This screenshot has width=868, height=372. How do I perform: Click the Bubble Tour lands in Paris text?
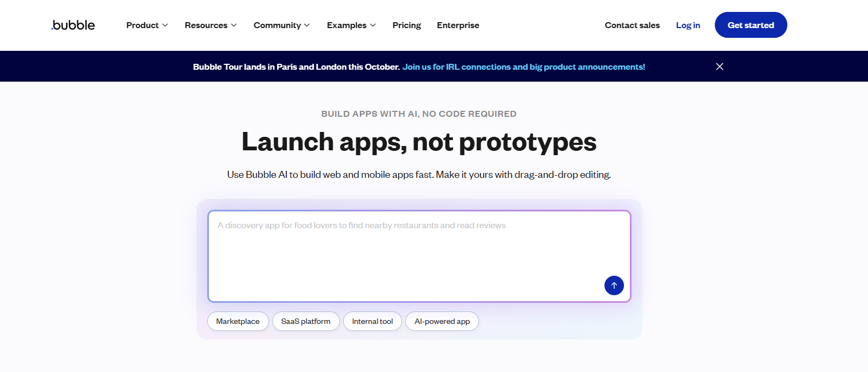(x=296, y=67)
